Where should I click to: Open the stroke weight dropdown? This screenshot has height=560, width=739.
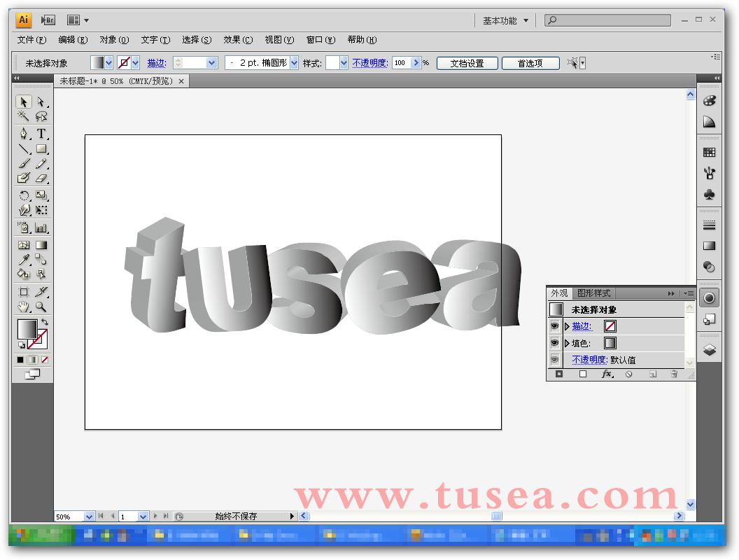click(x=211, y=63)
